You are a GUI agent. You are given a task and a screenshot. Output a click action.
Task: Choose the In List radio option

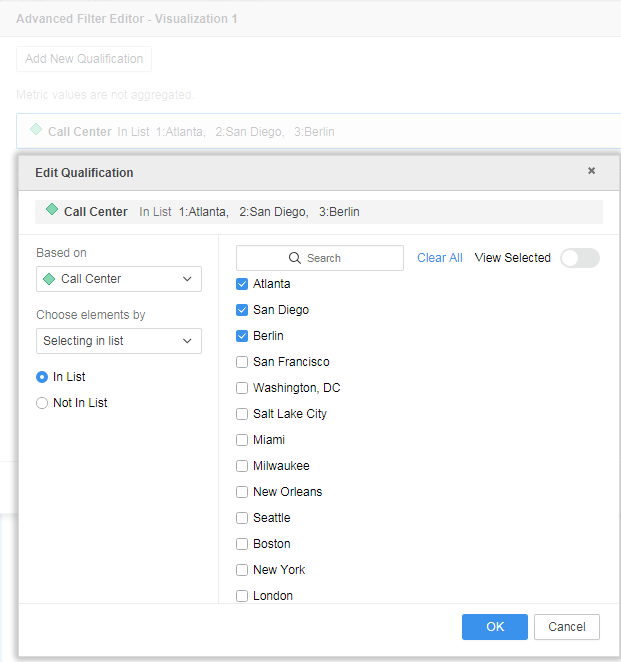pyautogui.click(x=42, y=377)
